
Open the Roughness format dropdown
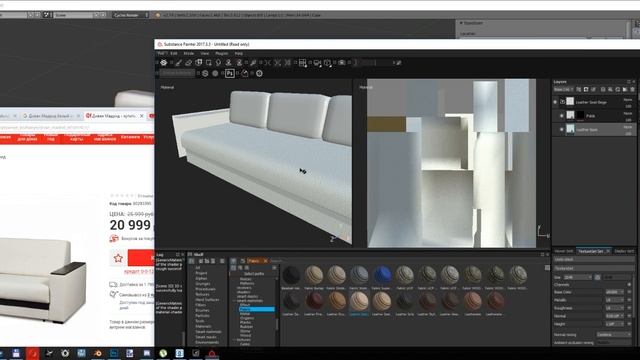615,308
